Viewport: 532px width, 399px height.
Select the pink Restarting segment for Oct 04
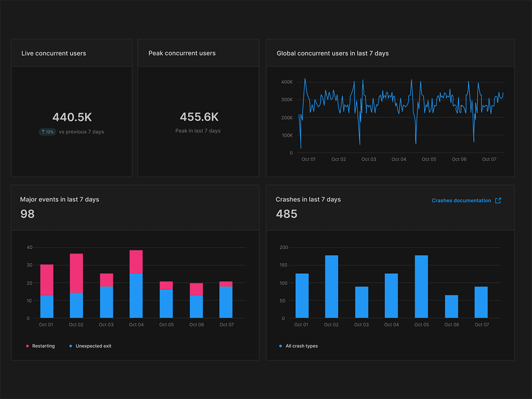pos(136,262)
